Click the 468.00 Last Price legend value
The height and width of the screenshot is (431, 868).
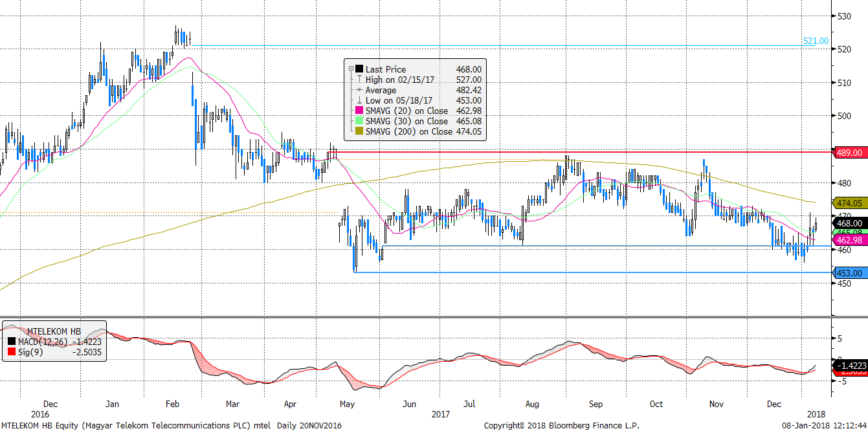pyautogui.click(x=469, y=69)
